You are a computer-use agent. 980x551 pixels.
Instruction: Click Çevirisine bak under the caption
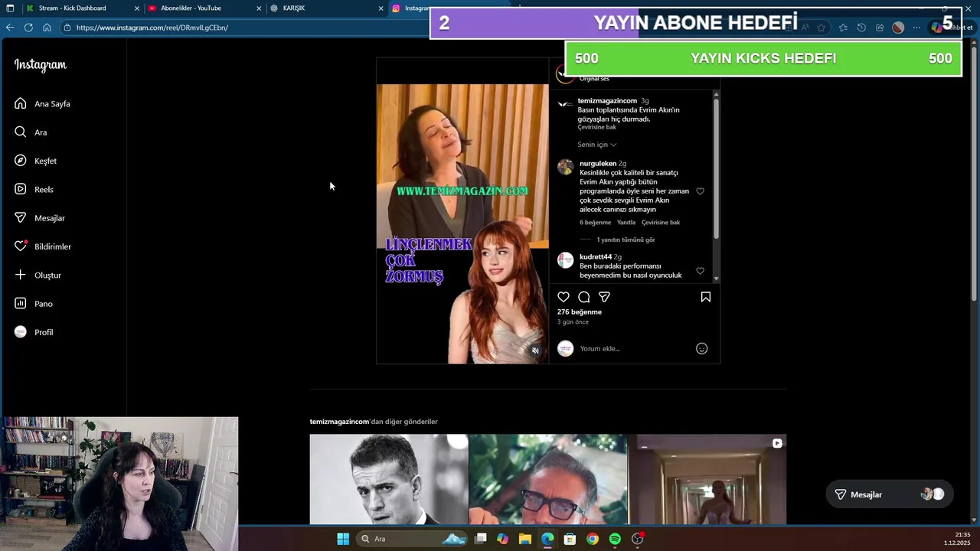[x=596, y=127]
